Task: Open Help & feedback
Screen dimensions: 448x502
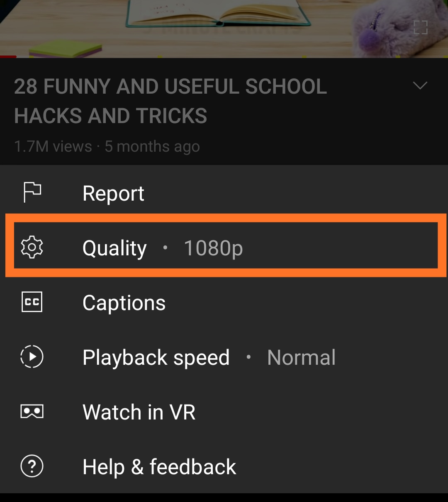Action: tap(224, 466)
